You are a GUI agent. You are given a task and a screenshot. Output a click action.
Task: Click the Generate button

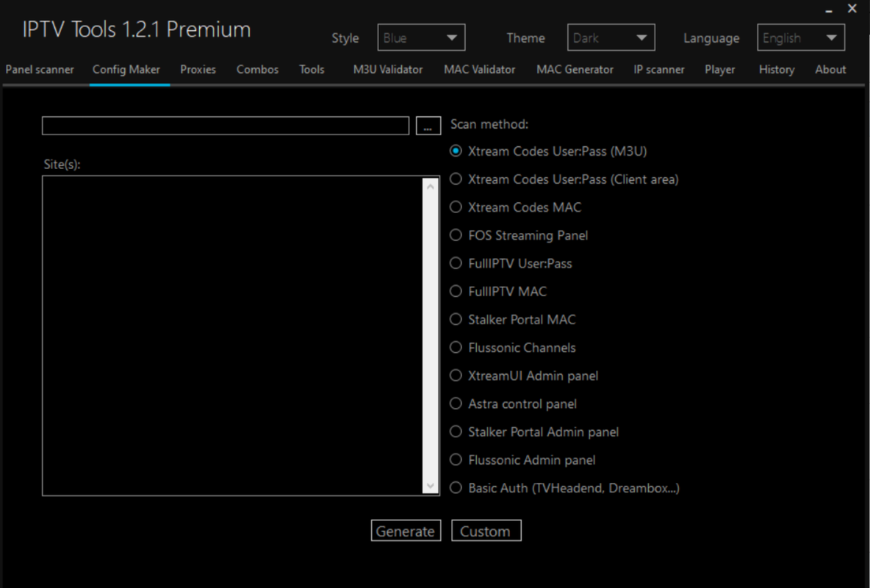coord(406,531)
